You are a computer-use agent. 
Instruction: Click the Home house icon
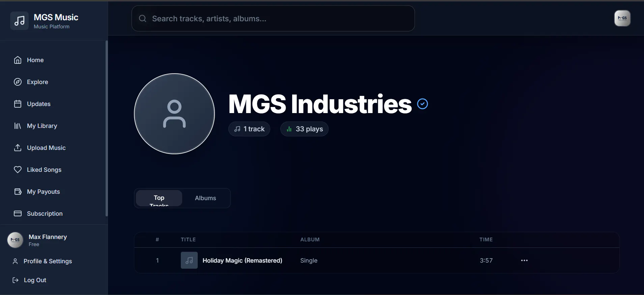(x=18, y=60)
